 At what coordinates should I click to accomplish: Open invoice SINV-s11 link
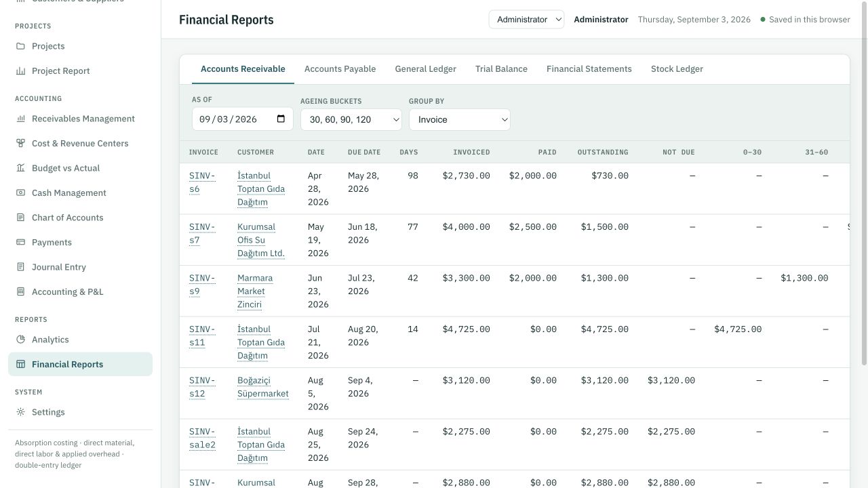coord(202,335)
